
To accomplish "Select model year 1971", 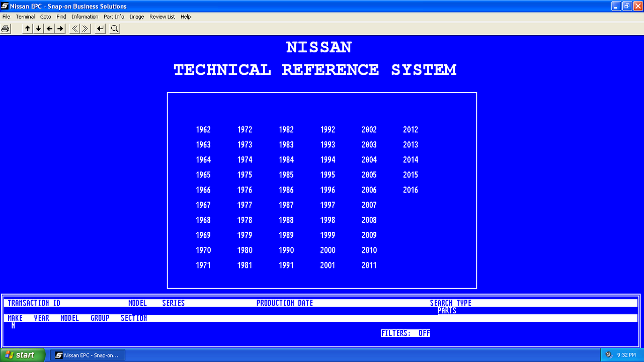I will point(203,265).
